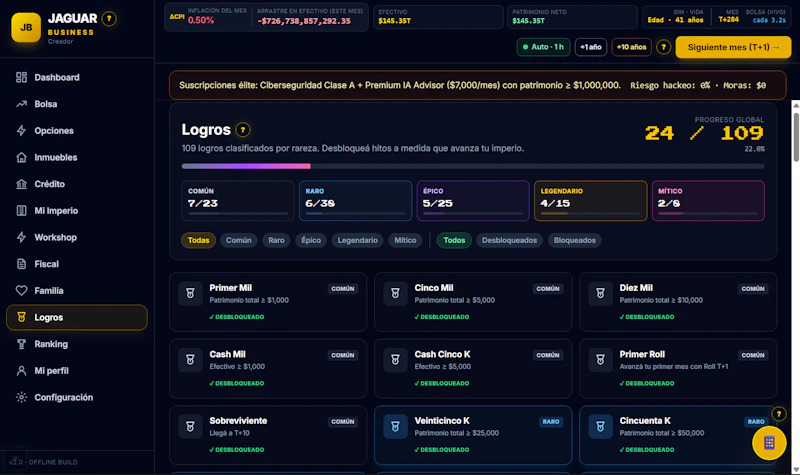Click the Opciones lightning icon
This screenshot has height=475, width=800.
pyautogui.click(x=21, y=131)
